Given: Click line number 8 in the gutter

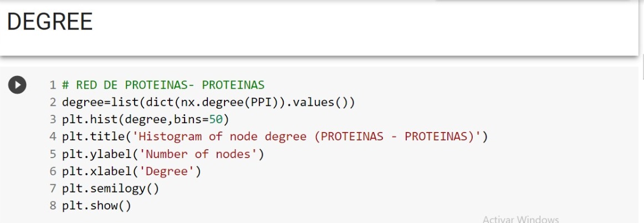Looking at the screenshot, I should [x=53, y=206].
